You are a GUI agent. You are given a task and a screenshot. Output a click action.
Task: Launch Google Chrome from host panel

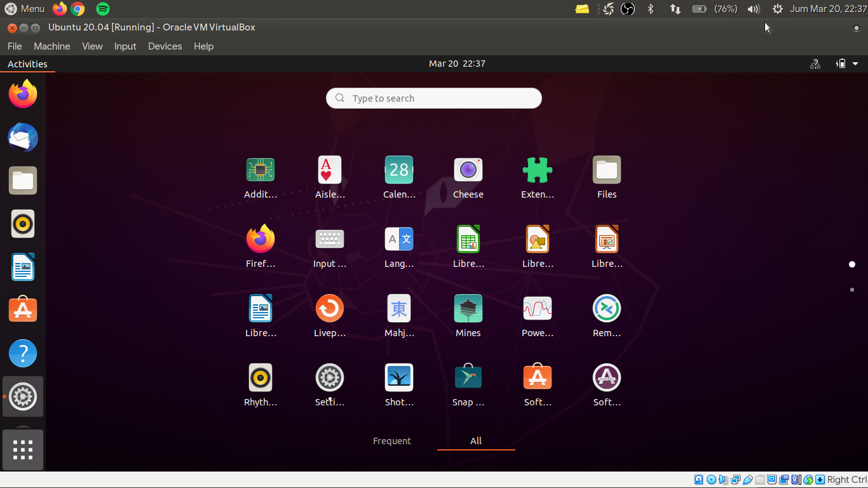coord(78,9)
